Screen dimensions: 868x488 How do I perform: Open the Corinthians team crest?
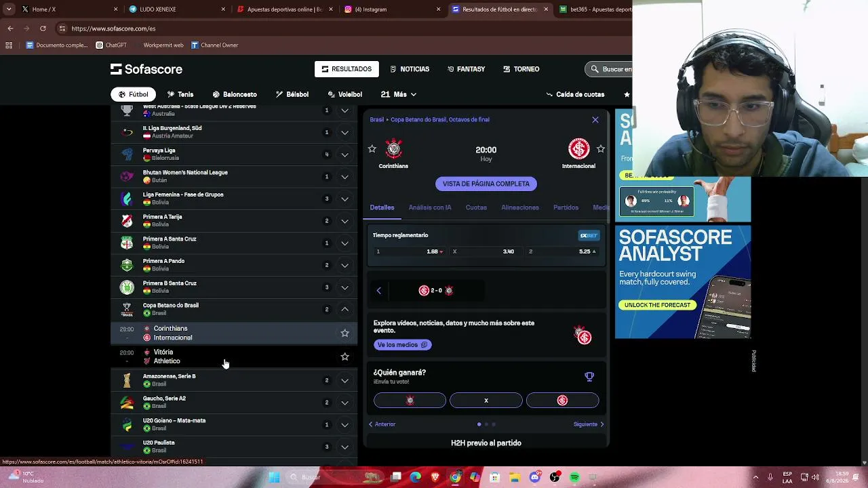tap(393, 148)
